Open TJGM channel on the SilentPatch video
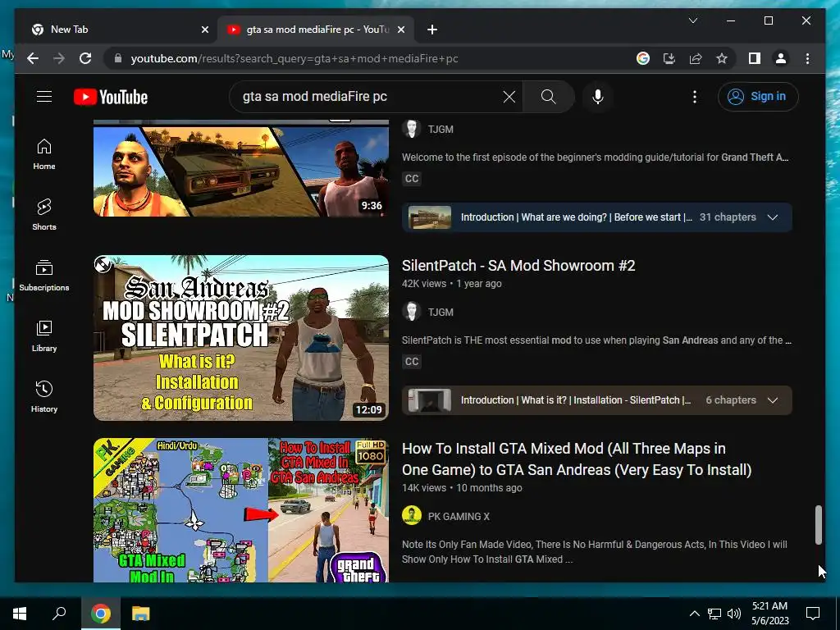840x630 pixels. 441,313
